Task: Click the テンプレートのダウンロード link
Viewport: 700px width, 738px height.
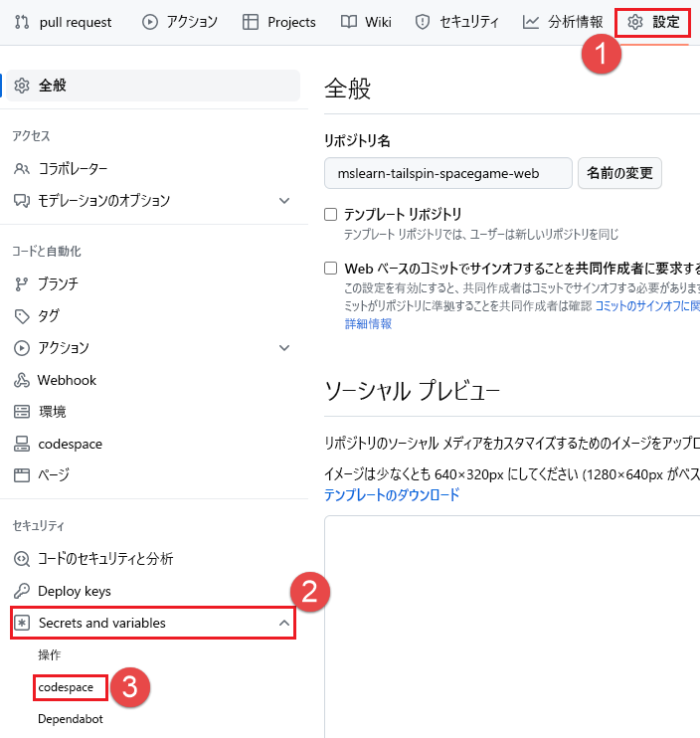Action: 392,494
